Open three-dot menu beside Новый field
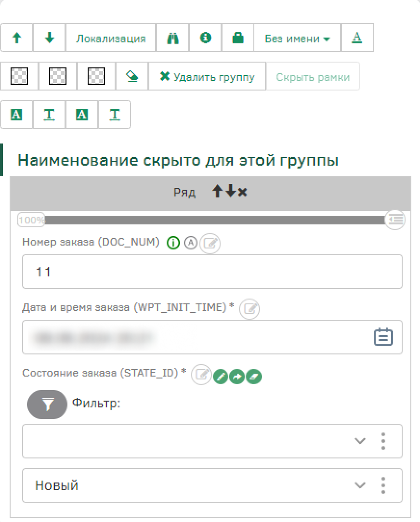This screenshot has width=420, height=522. click(x=383, y=485)
